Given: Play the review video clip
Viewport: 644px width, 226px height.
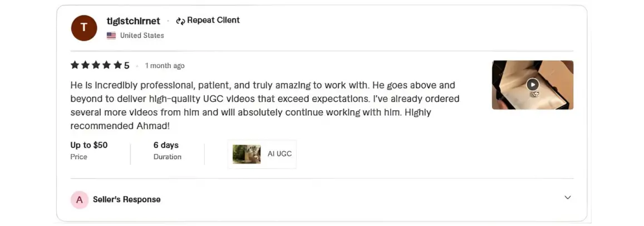Looking at the screenshot, I should (x=533, y=84).
